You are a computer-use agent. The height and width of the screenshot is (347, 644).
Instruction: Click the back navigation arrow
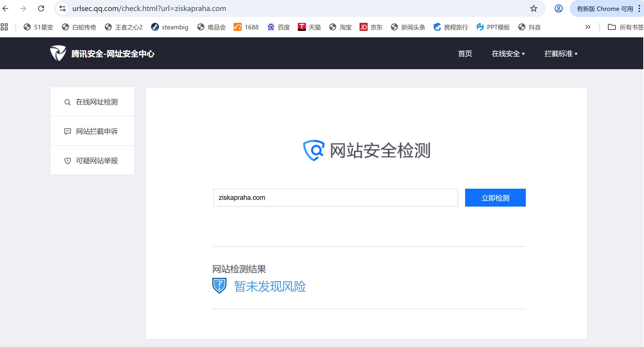pyautogui.click(x=5, y=8)
